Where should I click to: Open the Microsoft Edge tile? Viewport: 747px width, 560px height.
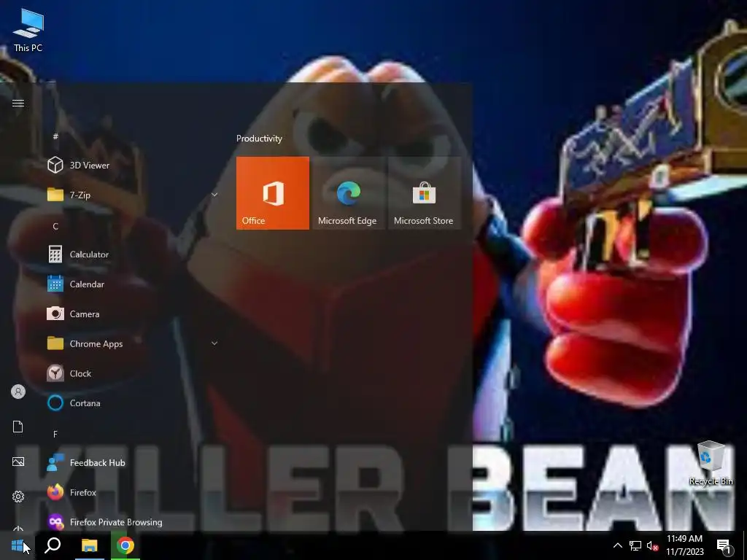(348, 192)
